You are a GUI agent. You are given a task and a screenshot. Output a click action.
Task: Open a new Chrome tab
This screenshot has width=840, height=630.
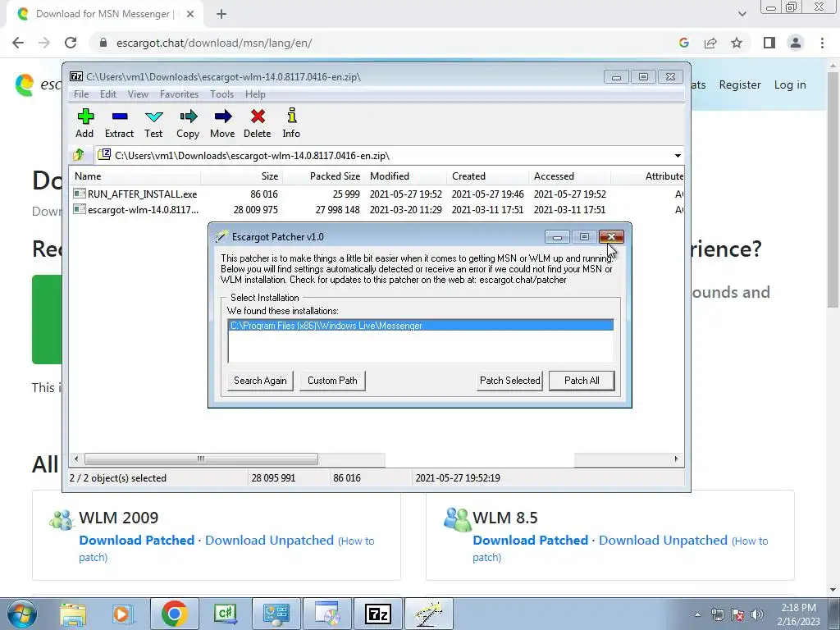pos(221,14)
